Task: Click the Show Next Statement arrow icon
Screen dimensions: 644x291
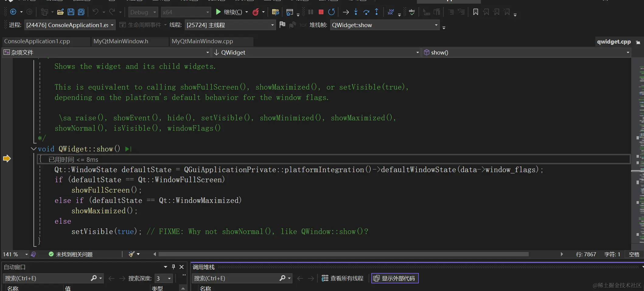Action: [x=346, y=12]
